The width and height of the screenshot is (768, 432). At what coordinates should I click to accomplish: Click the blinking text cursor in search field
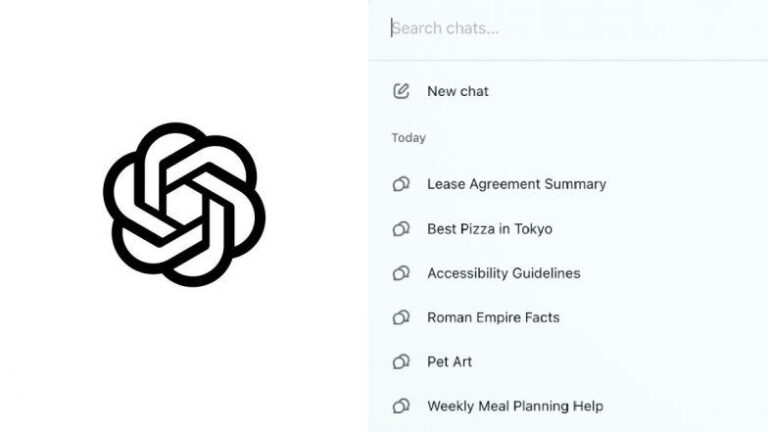391,28
